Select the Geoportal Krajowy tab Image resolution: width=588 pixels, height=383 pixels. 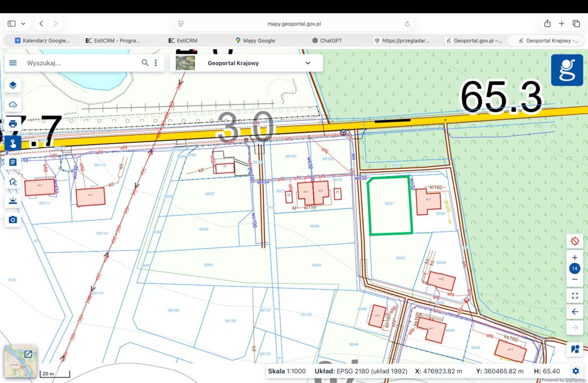(x=546, y=41)
